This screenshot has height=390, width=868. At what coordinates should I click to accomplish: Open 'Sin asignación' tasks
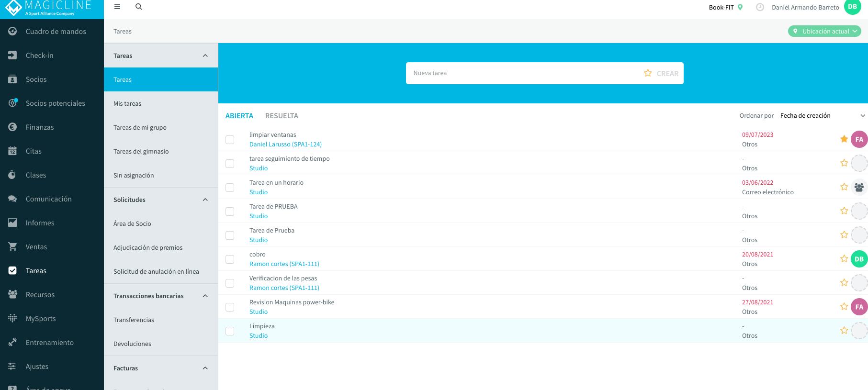click(161, 175)
